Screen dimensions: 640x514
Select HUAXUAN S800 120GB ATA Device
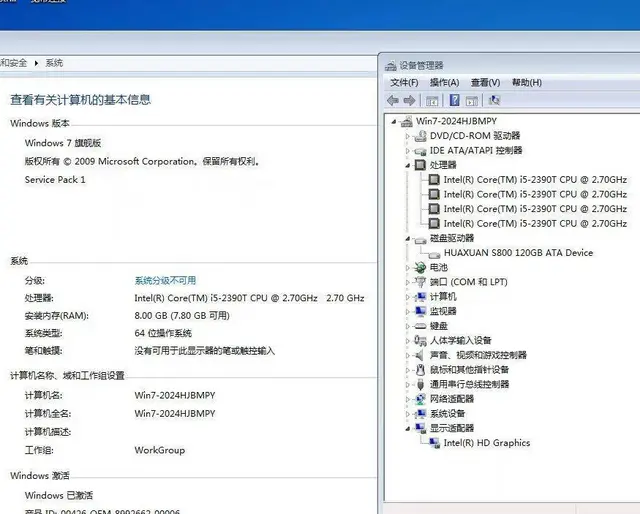pos(518,253)
